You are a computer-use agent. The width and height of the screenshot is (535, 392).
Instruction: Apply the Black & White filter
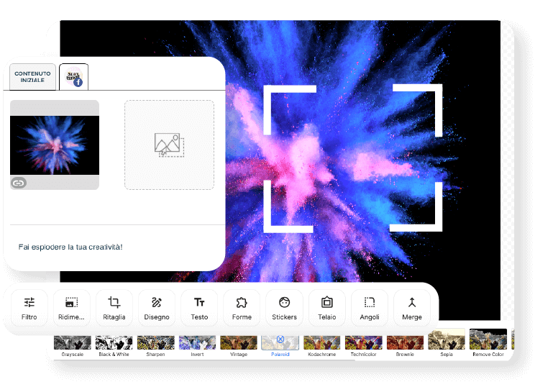tap(114, 346)
